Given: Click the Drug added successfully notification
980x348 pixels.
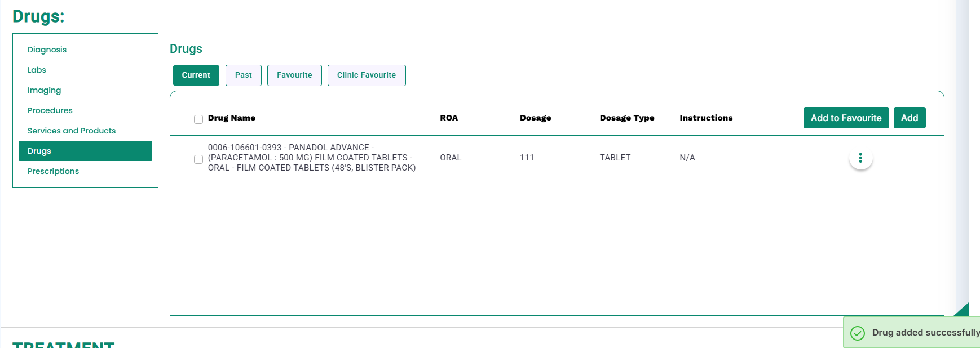Looking at the screenshot, I should click(x=925, y=333).
